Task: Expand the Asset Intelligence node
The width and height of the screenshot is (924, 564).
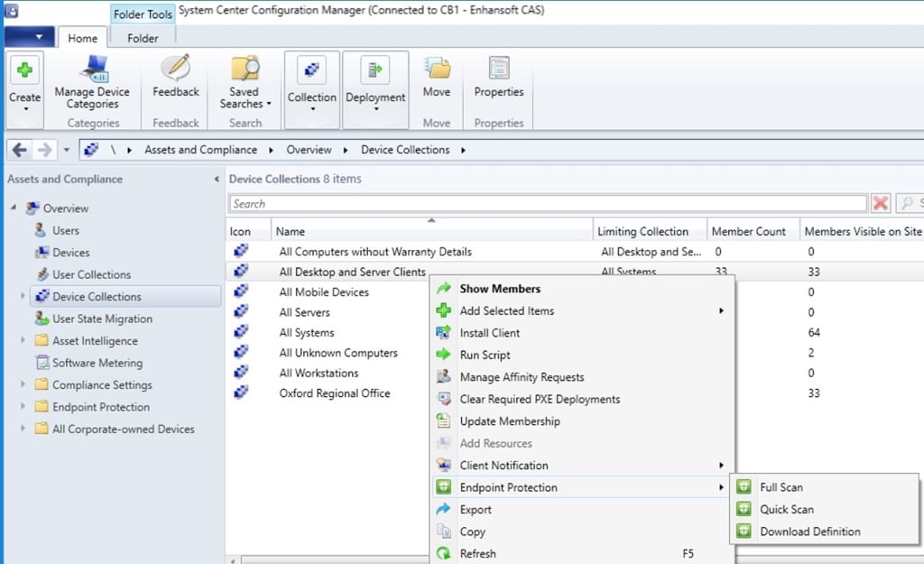Action: pos(23,340)
